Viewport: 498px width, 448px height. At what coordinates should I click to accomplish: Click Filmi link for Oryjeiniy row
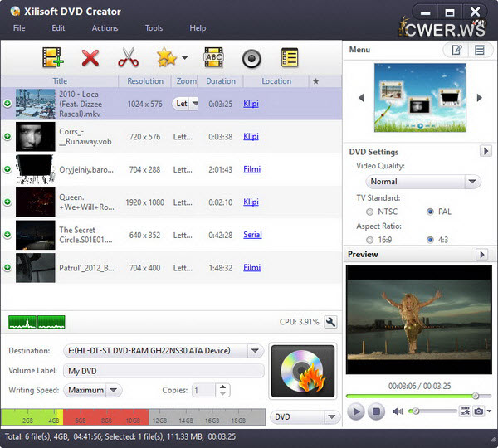tap(251, 169)
